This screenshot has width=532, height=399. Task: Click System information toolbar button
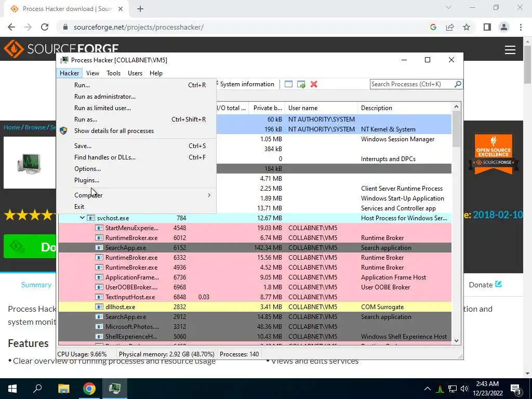click(x=246, y=84)
